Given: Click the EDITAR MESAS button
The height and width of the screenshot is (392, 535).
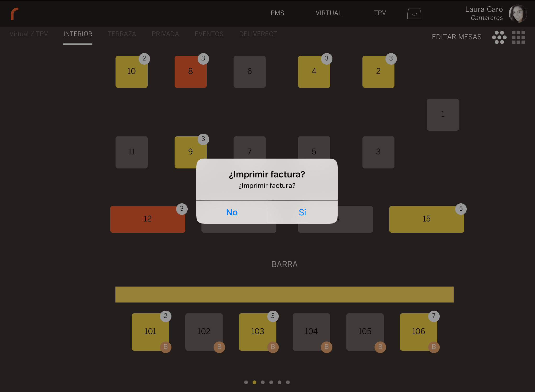Looking at the screenshot, I should (x=456, y=37).
